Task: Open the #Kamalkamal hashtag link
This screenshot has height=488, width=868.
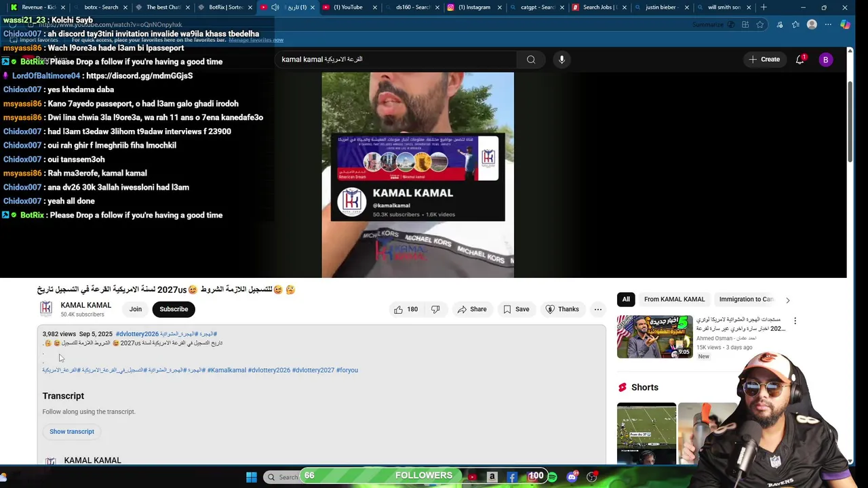Action: pos(226,370)
